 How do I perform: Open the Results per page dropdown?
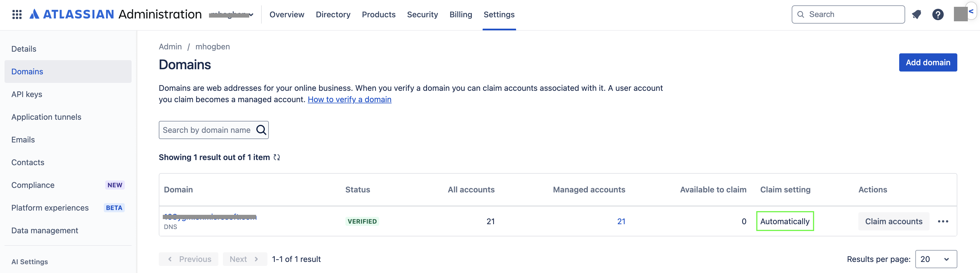tap(936, 259)
